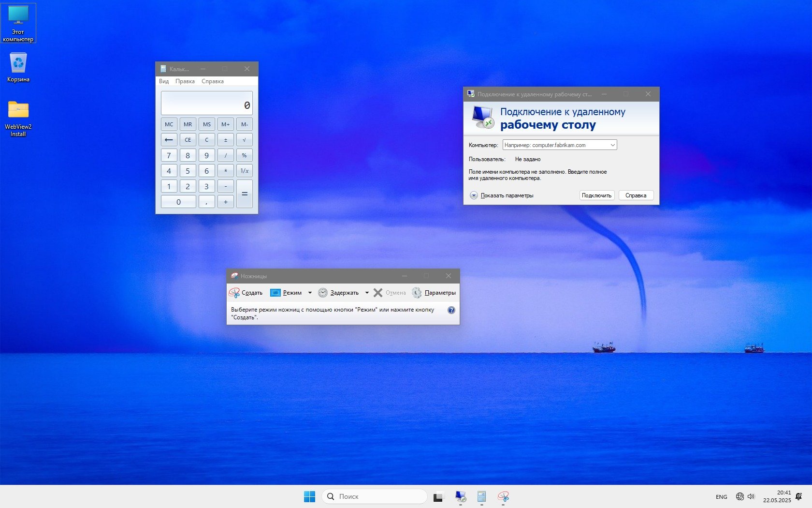
Task: Open the Правка menu in calculator
Action: point(185,81)
